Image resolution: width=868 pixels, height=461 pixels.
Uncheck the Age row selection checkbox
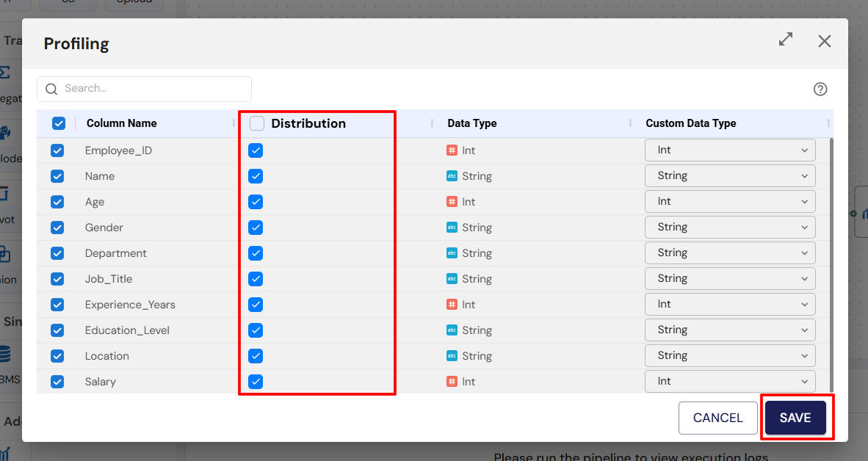tap(57, 201)
